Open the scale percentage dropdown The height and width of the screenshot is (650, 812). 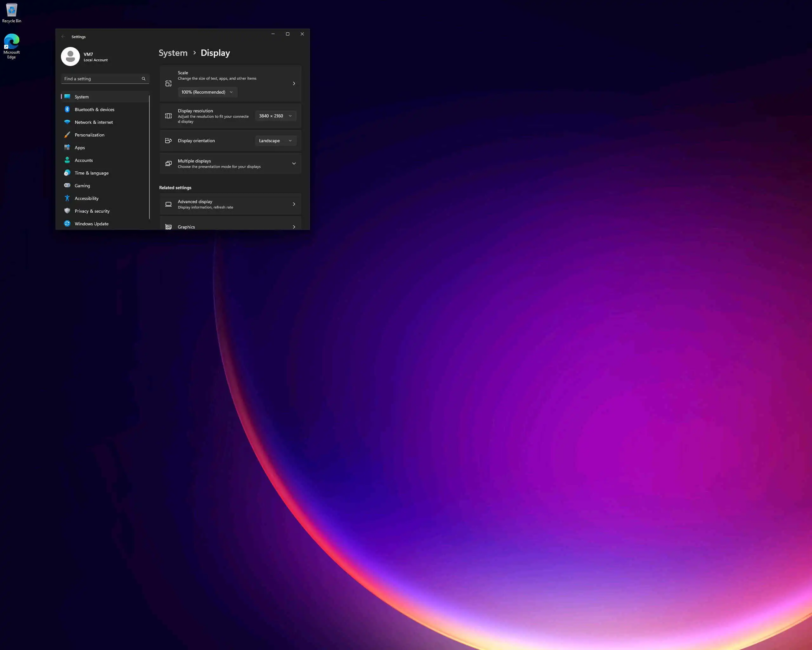207,92
